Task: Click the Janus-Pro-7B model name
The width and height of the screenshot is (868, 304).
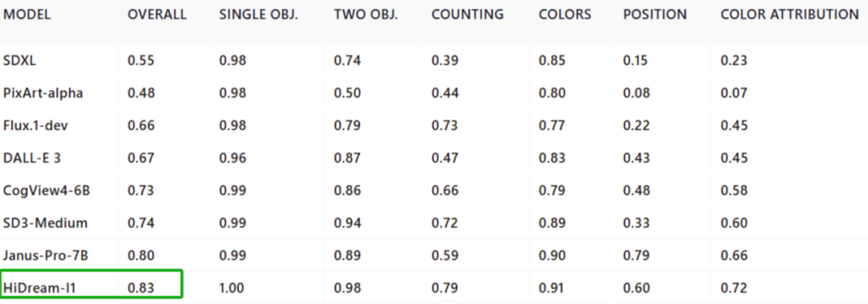Action: pos(46,256)
